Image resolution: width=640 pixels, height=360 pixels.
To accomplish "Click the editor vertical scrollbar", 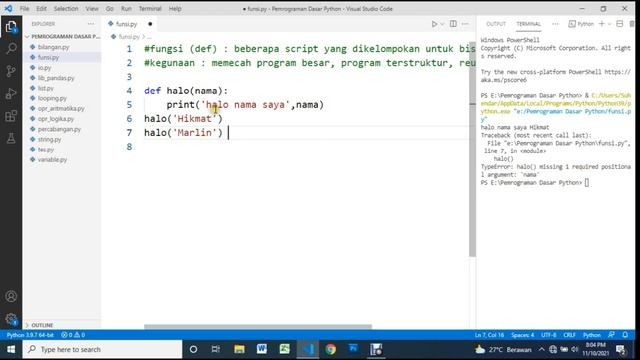I will 472,149.
